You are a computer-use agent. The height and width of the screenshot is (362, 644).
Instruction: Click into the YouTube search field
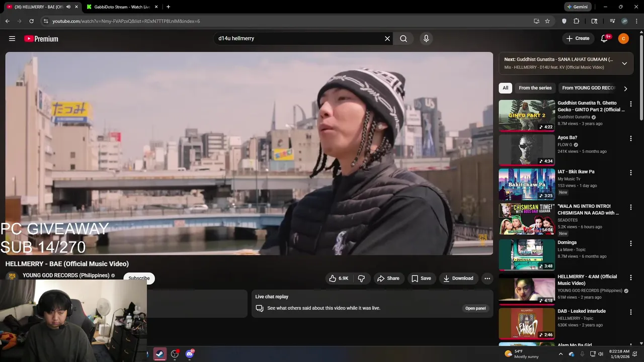(298, 39)
